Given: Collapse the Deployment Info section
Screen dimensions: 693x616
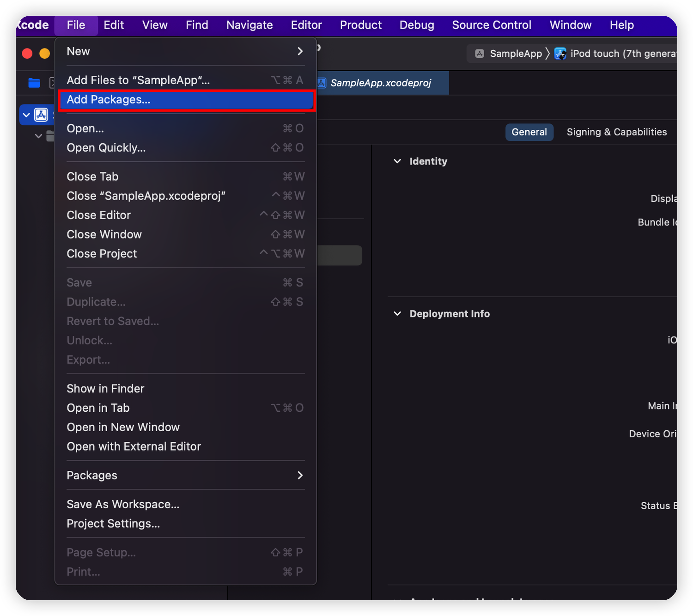Looking at the screenshot, I should pos(397,314).
